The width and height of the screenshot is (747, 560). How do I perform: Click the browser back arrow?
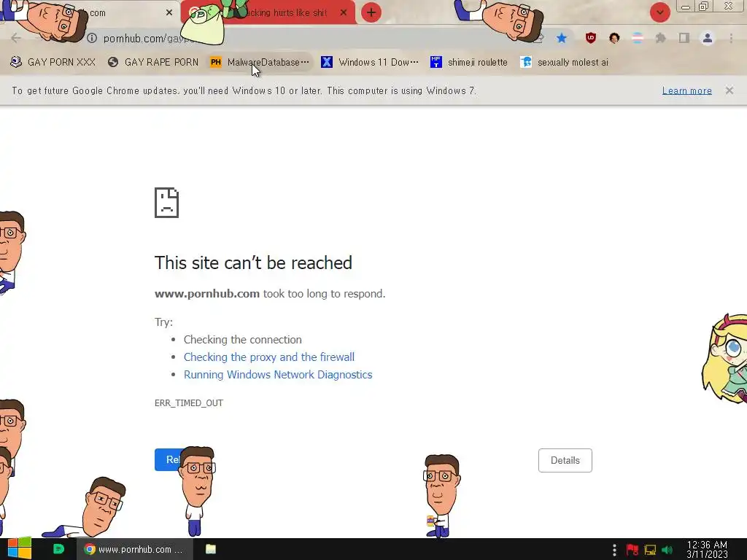[x=16, y=38]
